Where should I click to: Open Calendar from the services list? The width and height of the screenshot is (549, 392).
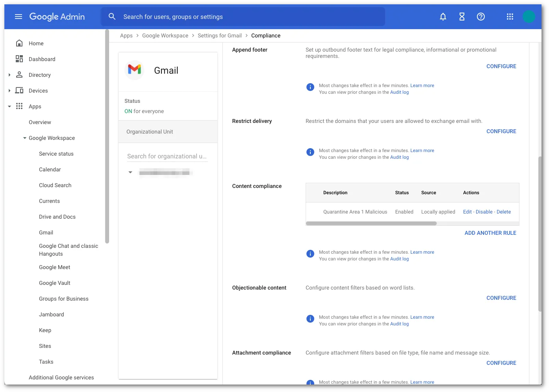(x=50, y=169)
